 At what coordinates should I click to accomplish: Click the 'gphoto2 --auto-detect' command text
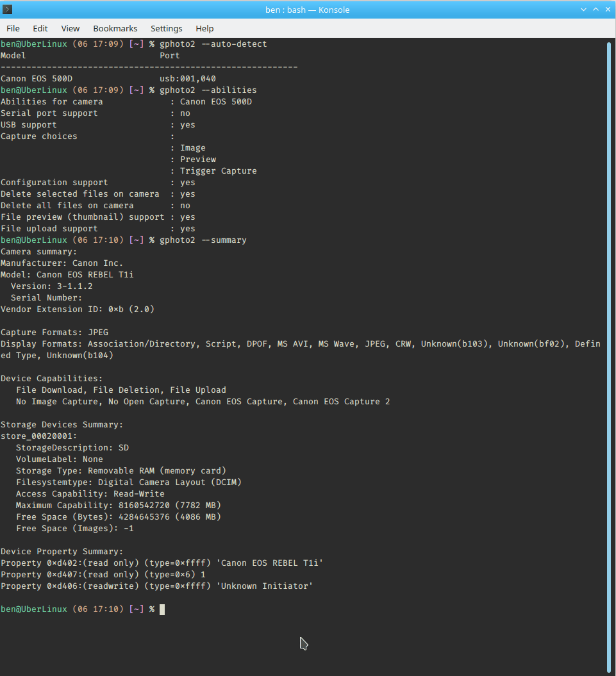click(213, 44)
